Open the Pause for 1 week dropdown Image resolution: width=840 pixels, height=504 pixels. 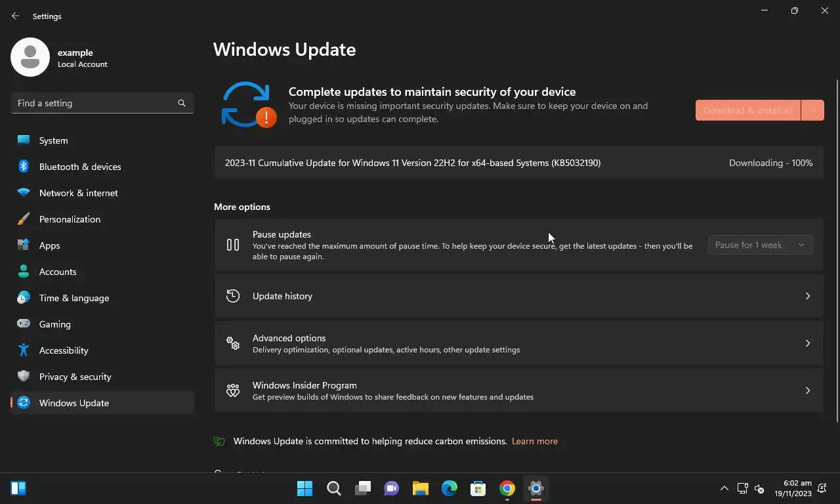pos(761,245)
